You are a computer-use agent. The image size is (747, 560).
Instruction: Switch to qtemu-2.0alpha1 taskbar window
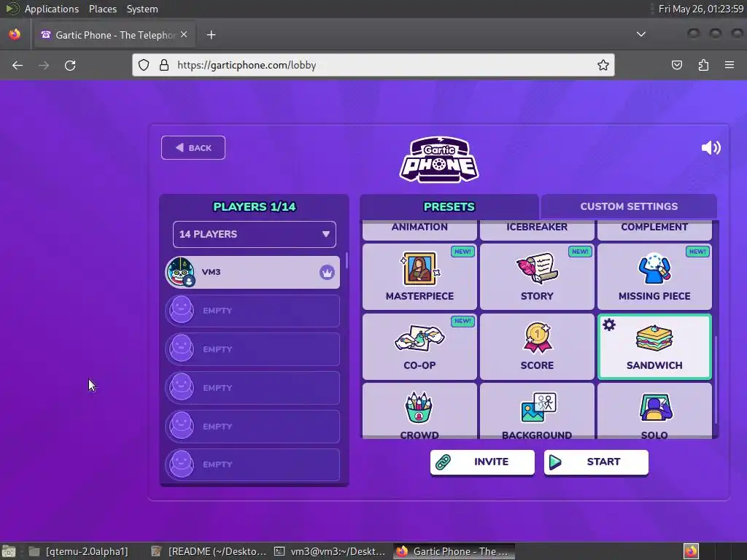click(x=79, y=551)
